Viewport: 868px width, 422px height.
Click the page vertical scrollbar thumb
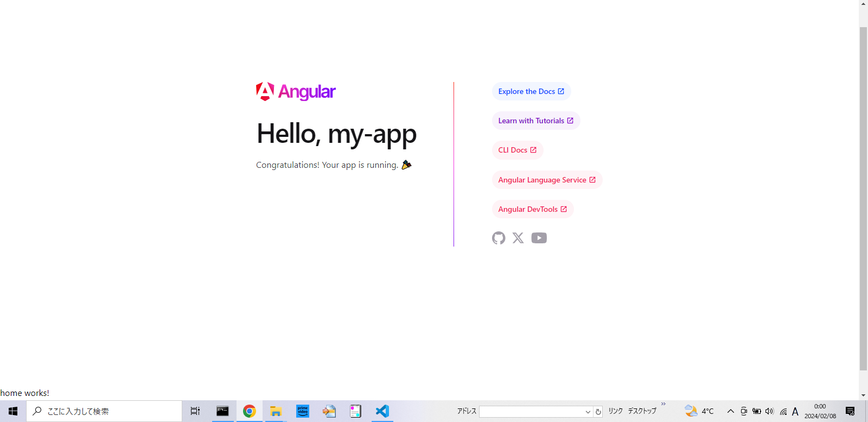click(863, 198)
